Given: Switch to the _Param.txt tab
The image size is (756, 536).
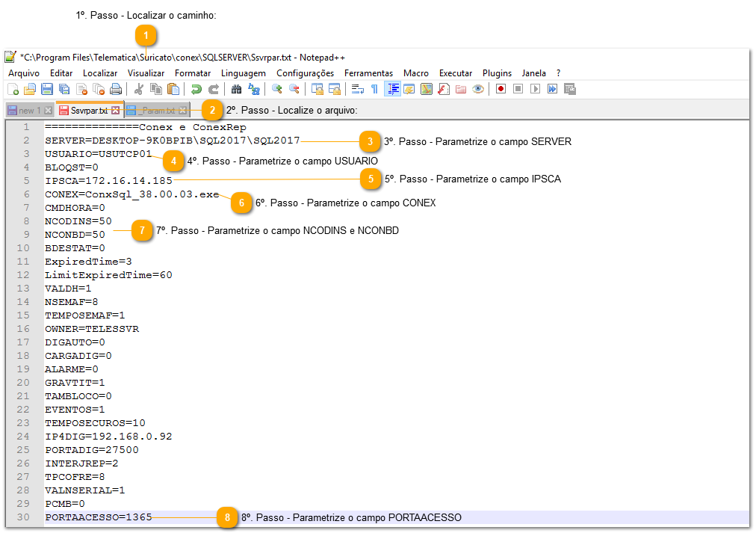Looking at the screenshot, I should coord(158,111).
